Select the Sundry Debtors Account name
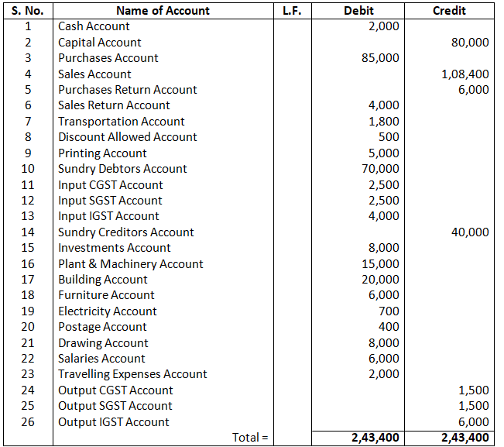This screenshot has height=447, width=504. coord(122,169)
